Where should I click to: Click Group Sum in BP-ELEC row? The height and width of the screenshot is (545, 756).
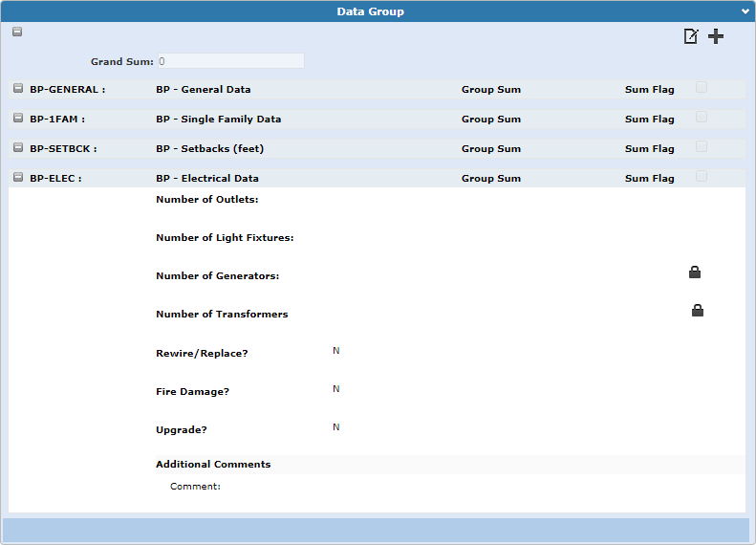[x=491, y=179]
